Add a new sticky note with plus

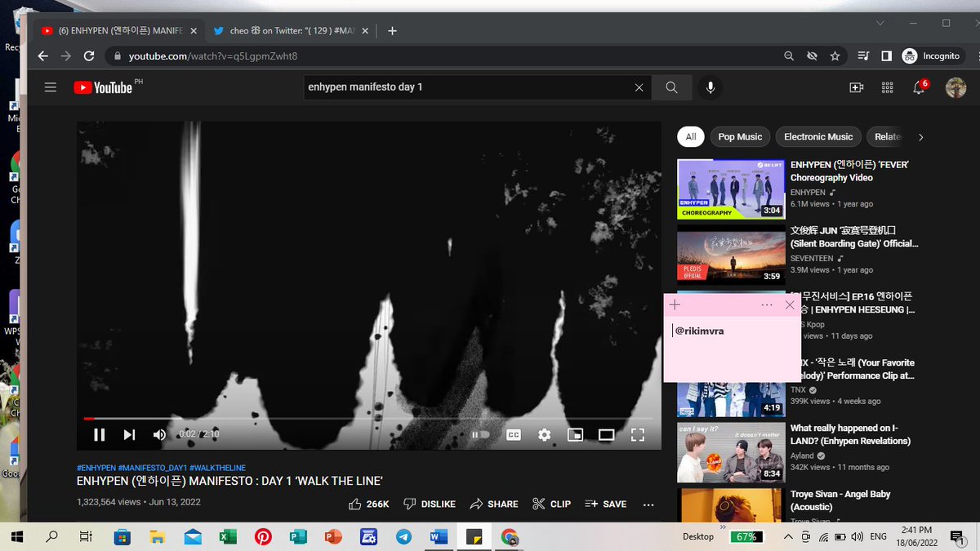pos(675,304)
